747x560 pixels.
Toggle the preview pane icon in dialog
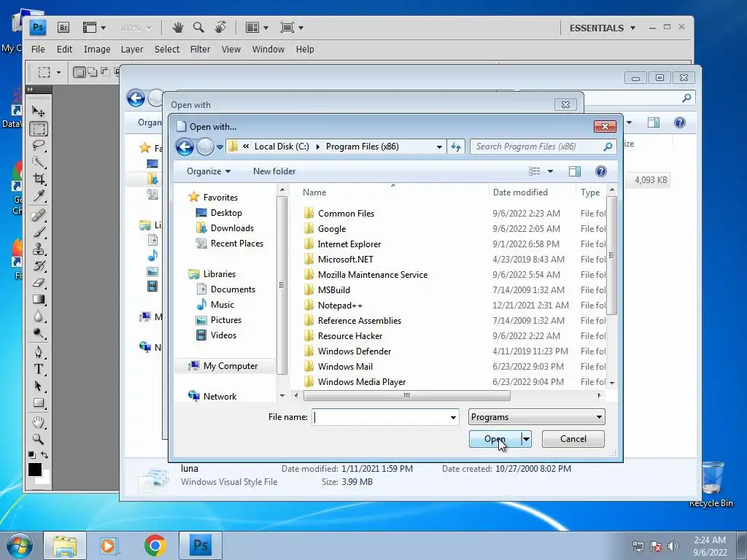coord(575,171)
